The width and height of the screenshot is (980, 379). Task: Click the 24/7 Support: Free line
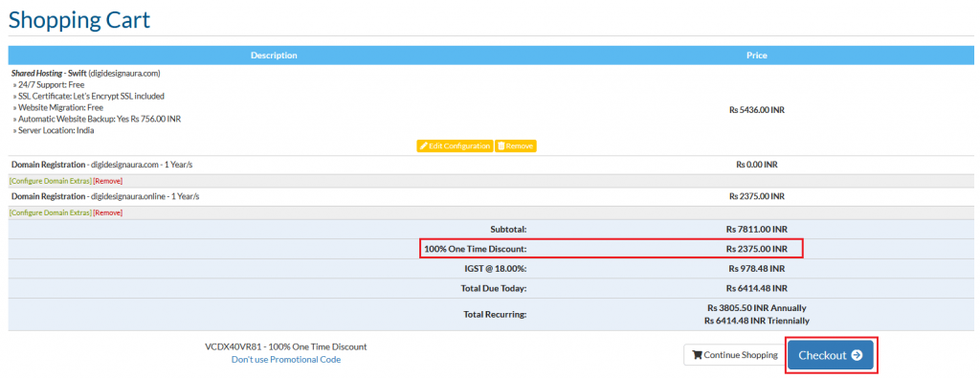(x=48, y=84)
